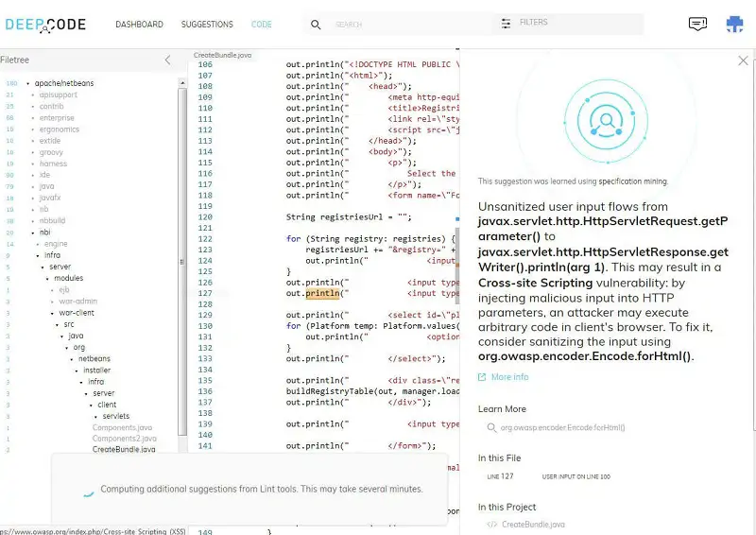Open the More info link
This screenshot has height=535, width=756.
509,377
